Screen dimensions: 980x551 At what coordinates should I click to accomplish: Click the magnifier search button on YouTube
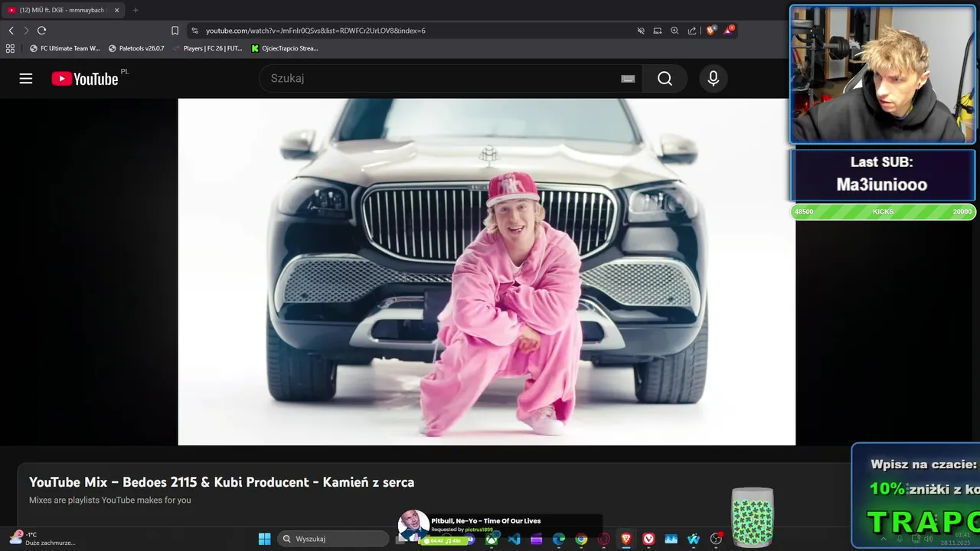[665, 78]
